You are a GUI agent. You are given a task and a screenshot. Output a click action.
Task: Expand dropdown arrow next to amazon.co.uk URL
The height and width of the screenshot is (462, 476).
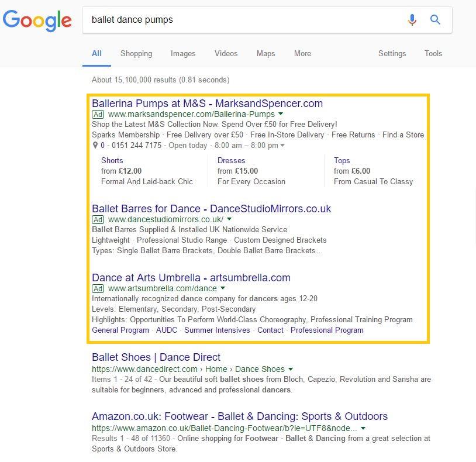[x=363, y=428]
